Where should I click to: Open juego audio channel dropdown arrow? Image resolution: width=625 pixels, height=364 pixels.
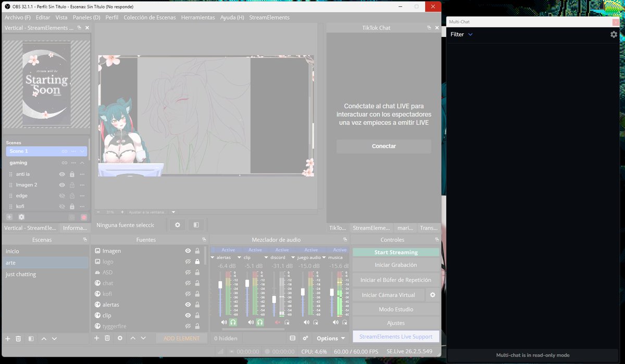(293, 257)
